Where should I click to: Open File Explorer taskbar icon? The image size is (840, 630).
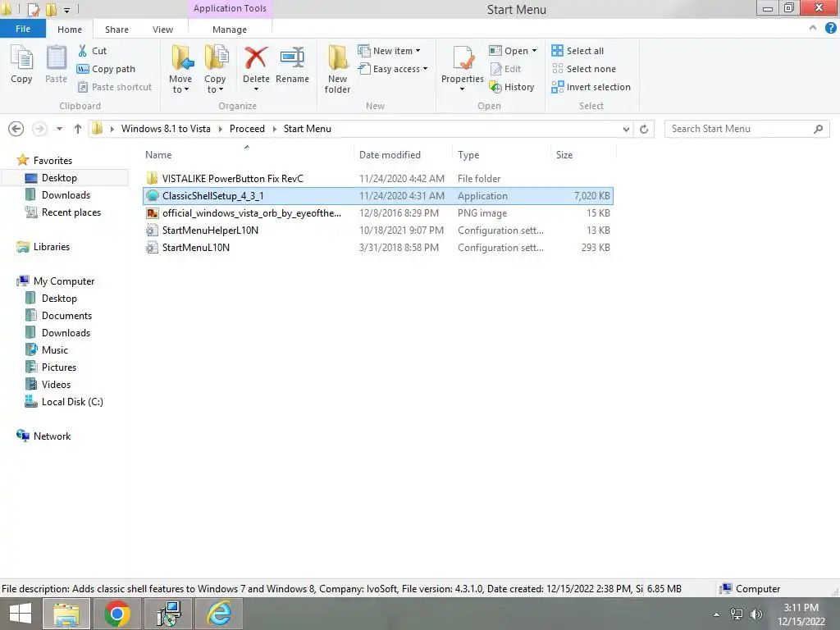pos(66,614)
